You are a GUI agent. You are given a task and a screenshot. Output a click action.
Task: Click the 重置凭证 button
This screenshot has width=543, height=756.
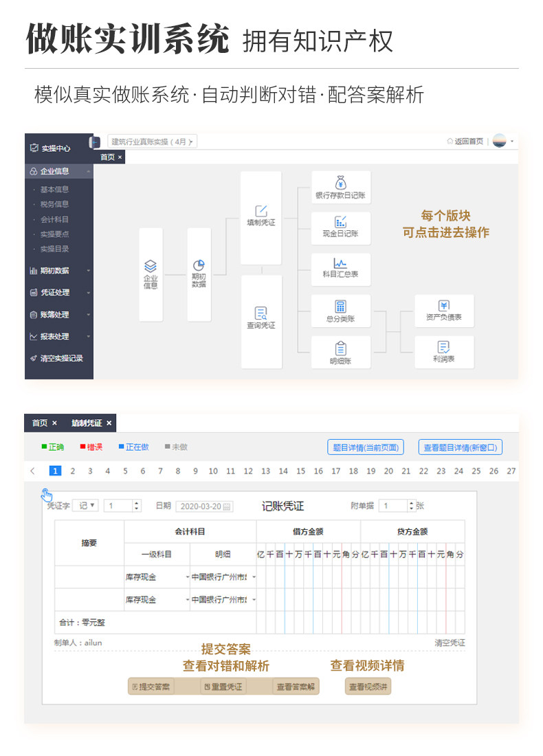223,687
